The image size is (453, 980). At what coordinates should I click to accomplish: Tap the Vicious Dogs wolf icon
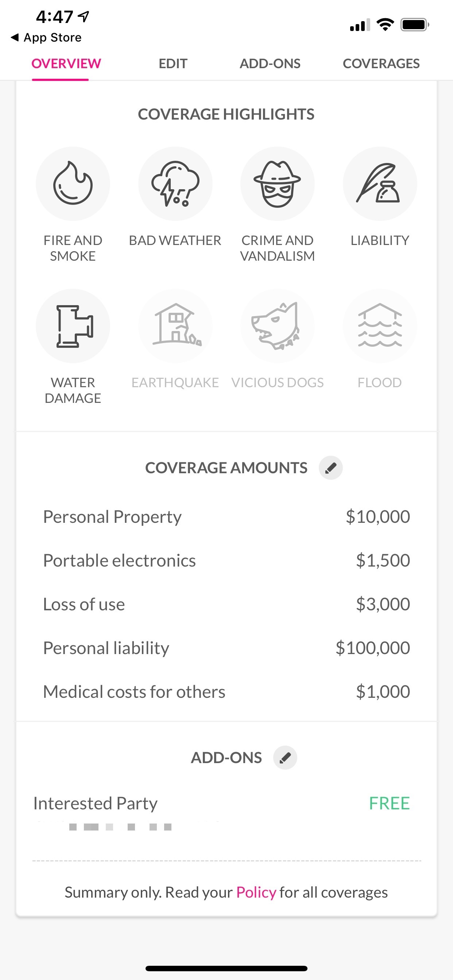coord(278,326)
